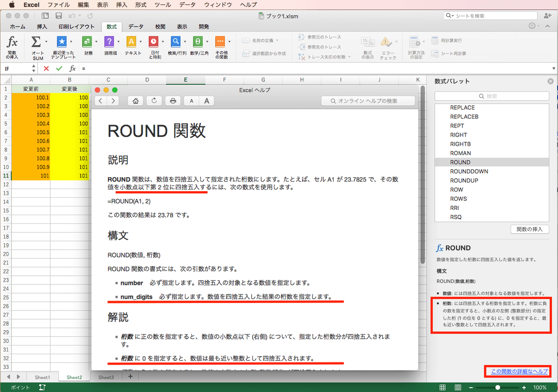Open the 財務 function category icon
Screen dimensions: 558x392
pyautogui.click(x=87, y=41)
